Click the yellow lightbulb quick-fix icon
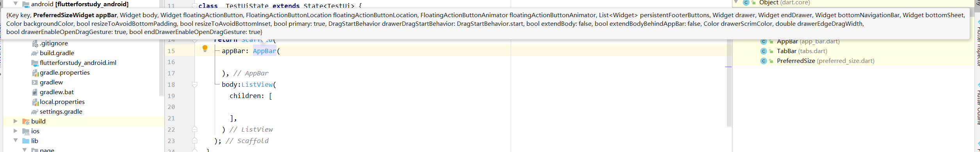This screenshot has height=152, width=980. tap(205, 49)
